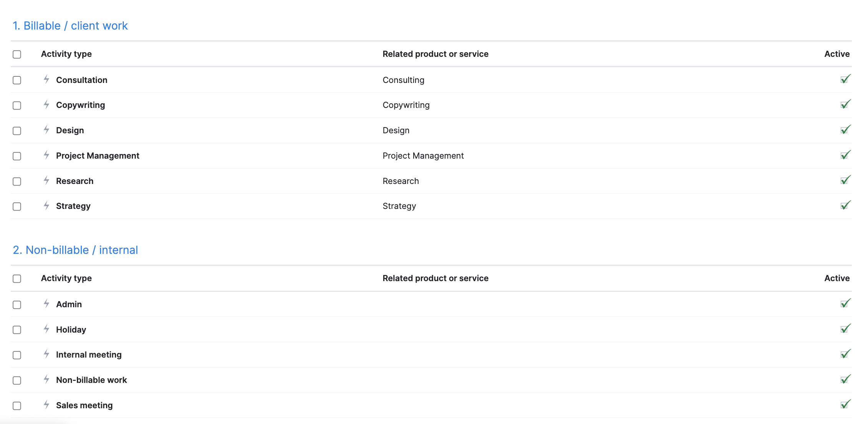The width and height of the screenshot is (868, 424).
Task: Select all billable activity types checkbox
Action: coord(17,55)
